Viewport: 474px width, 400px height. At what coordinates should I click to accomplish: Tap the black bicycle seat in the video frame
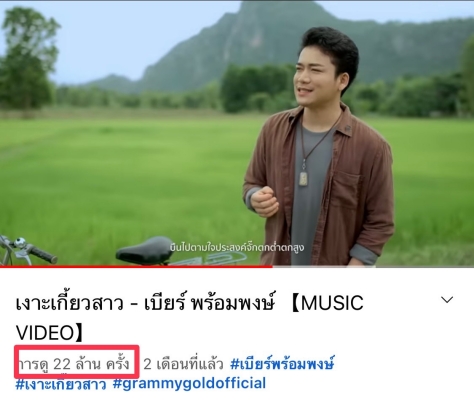pos(145,251)
